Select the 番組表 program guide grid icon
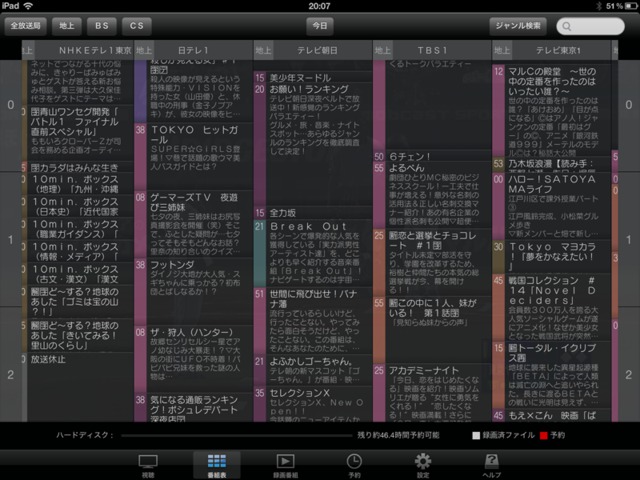This screenshot has height=480, width=640. click(217, 461)
